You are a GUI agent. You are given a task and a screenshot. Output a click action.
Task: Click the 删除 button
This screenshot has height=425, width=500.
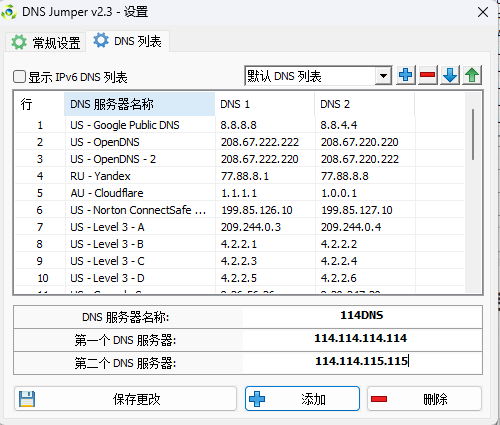point(424,399)
